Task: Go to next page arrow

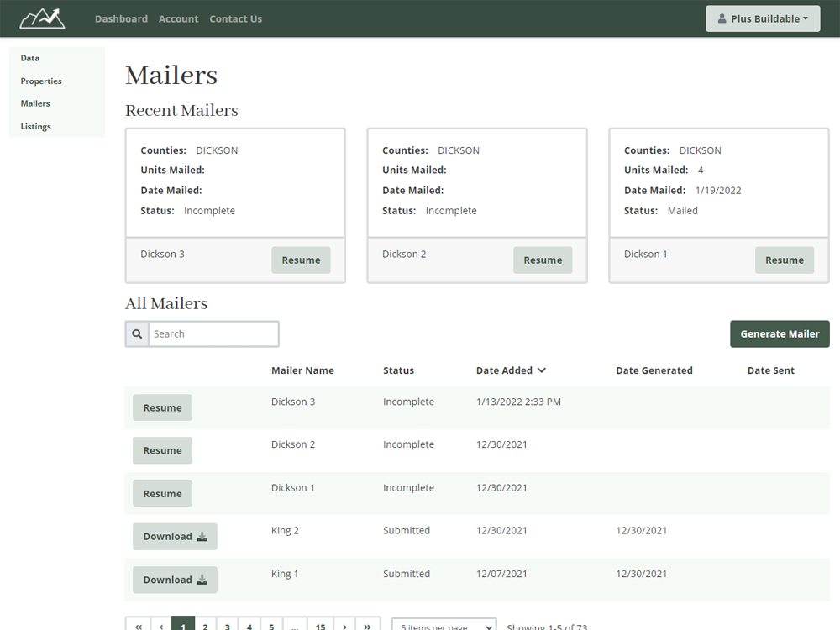Action: point(344,626)
